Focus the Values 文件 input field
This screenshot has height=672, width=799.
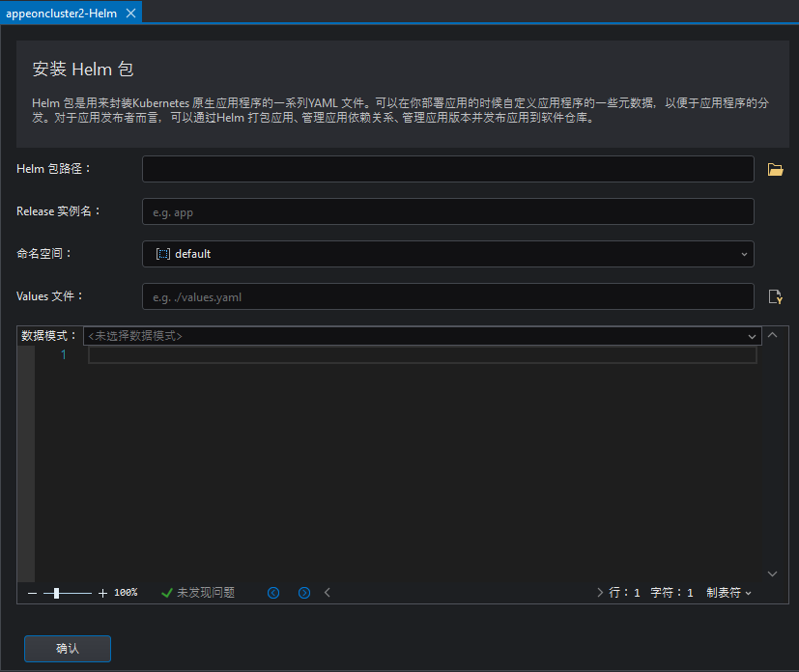(x=448, y=296)
